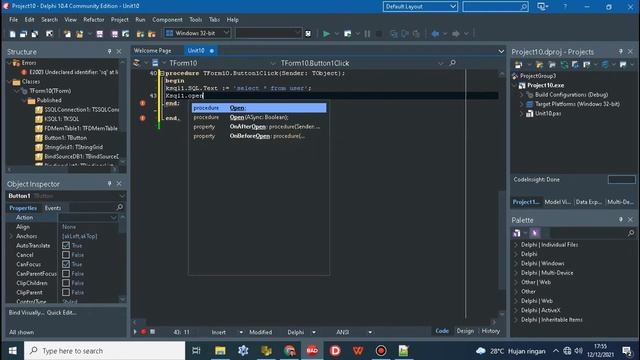The width and height of the screenshot is (640, 360).
Task: Click the Forward navigation arrow icon
Action: coord(456,34)
